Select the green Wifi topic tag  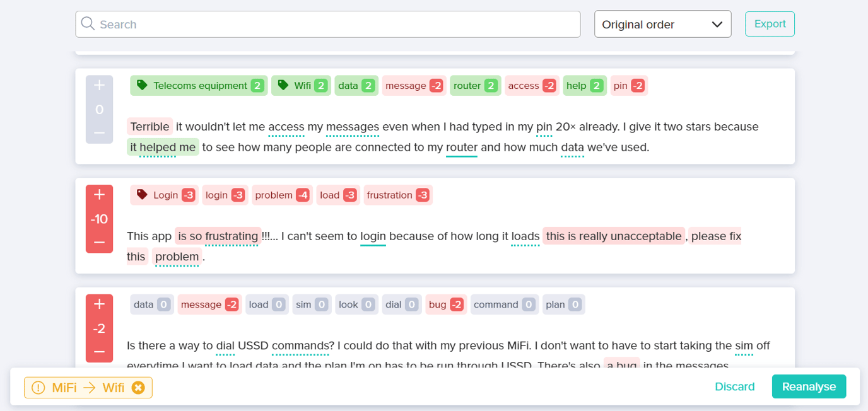tap(301, 86)
